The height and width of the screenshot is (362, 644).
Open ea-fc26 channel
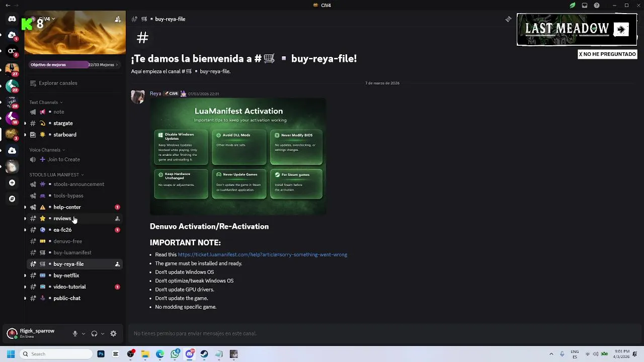pyautogui.click(x=73, y=230)
